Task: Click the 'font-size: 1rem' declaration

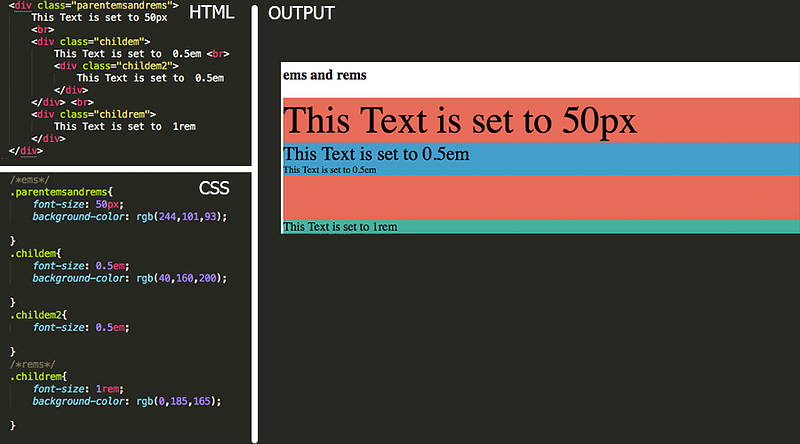Action: 78,389
